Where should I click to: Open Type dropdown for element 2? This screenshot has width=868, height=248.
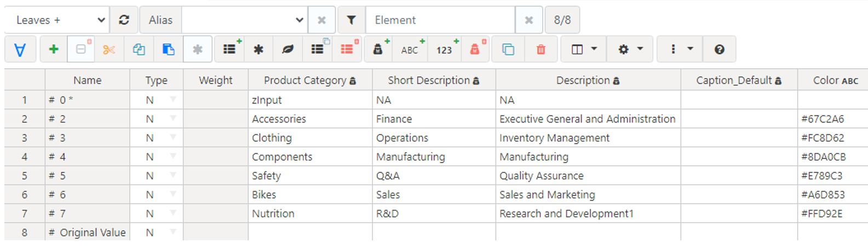(173, 119)
